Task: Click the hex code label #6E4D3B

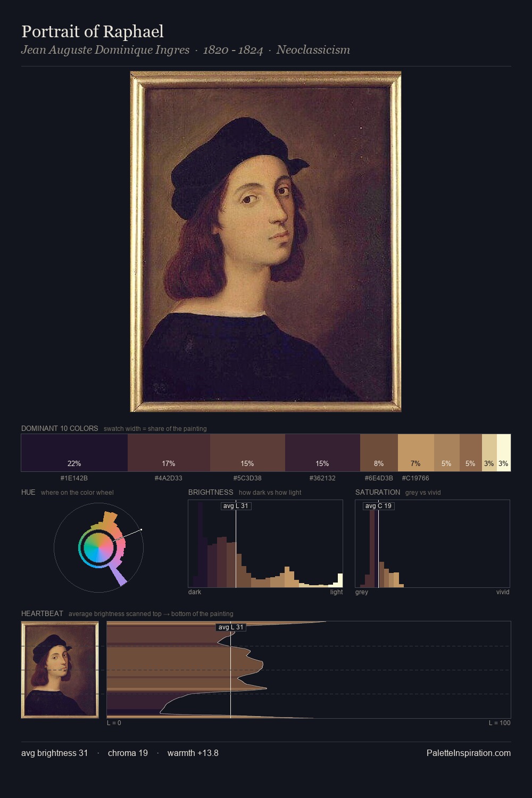Action: tap(379, 478)
